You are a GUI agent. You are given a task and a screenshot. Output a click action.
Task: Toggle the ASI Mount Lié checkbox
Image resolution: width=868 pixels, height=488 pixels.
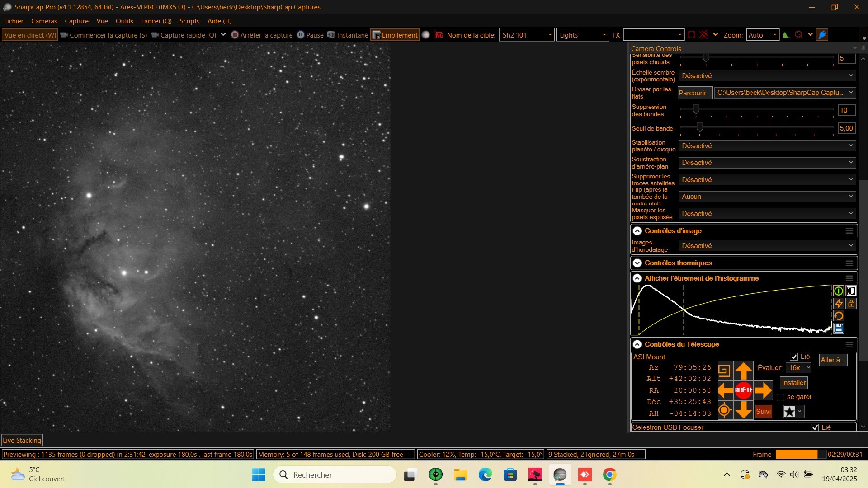click(794, 357)
